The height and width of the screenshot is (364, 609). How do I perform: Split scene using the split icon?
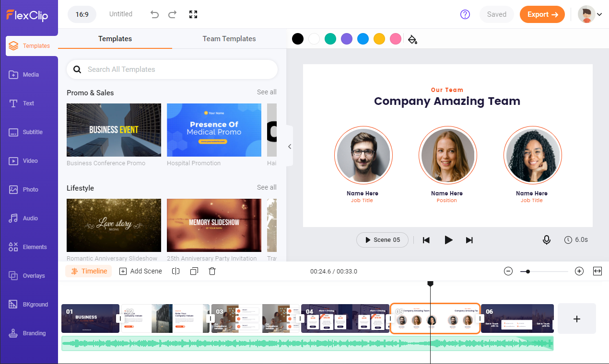click(x=176, y=271)
